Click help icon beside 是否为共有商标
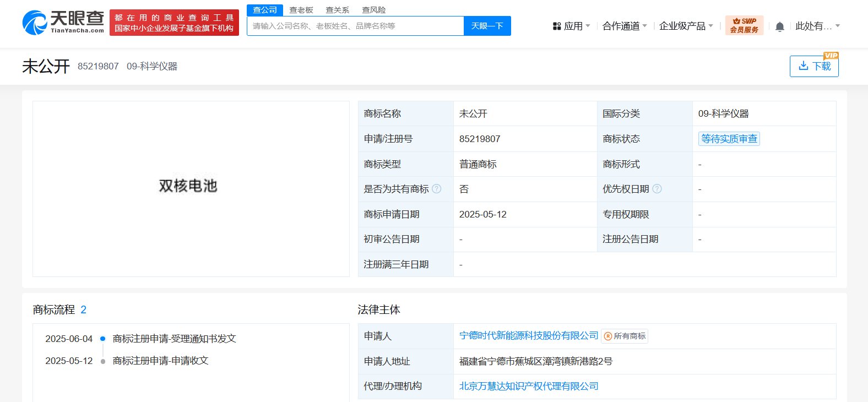 point(437,189)
